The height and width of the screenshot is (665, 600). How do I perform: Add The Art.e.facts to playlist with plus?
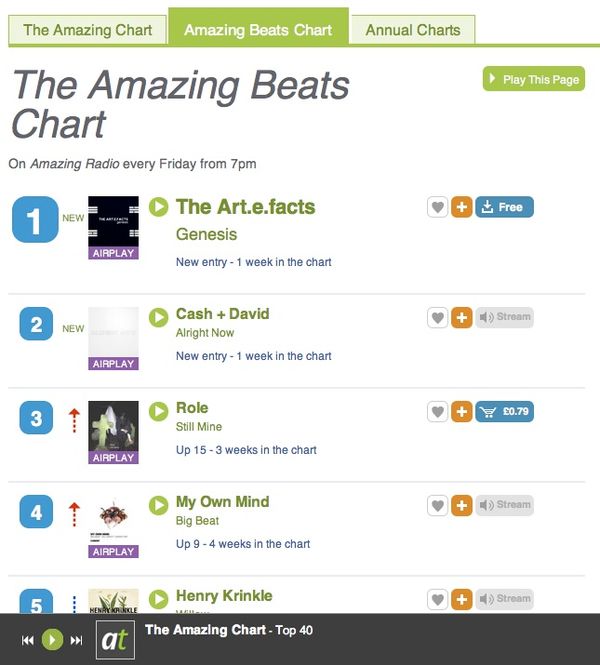462,207
